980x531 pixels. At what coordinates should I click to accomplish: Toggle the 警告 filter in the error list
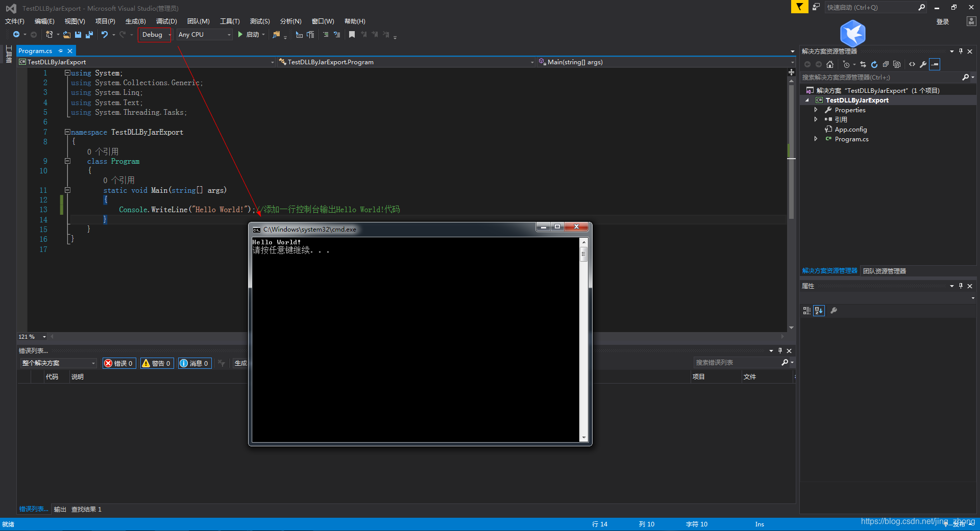pos(157,363)
